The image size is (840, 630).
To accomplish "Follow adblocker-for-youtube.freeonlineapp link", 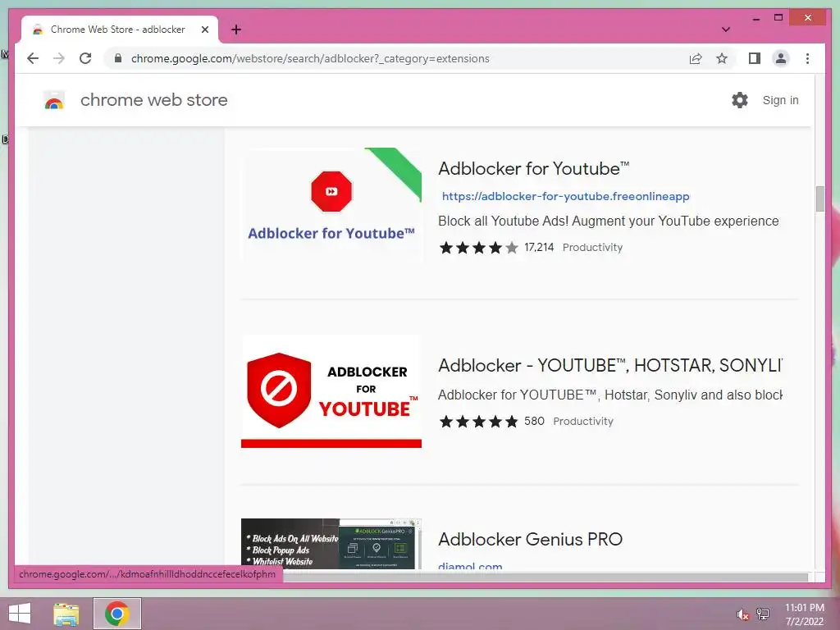I will tap(566, 196).
